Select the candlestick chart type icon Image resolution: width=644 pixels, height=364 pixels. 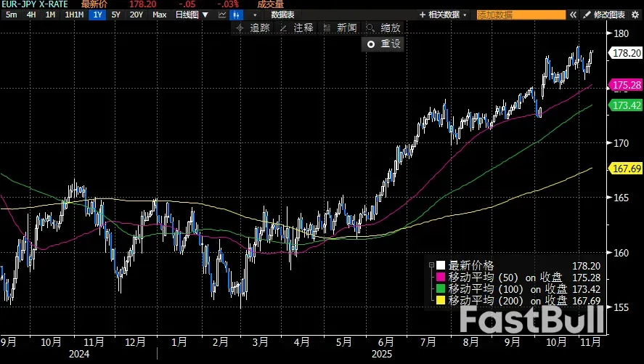239,15
